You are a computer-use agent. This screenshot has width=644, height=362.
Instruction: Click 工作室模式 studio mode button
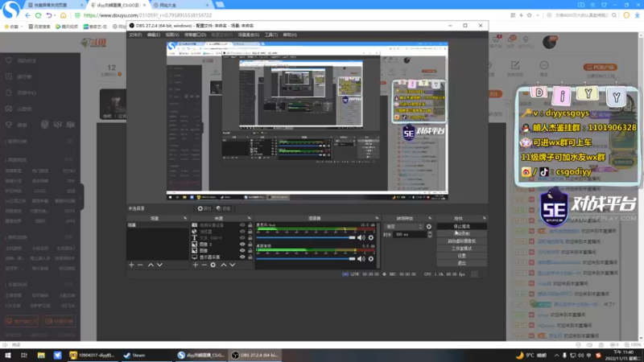click(x=461, y=249)
